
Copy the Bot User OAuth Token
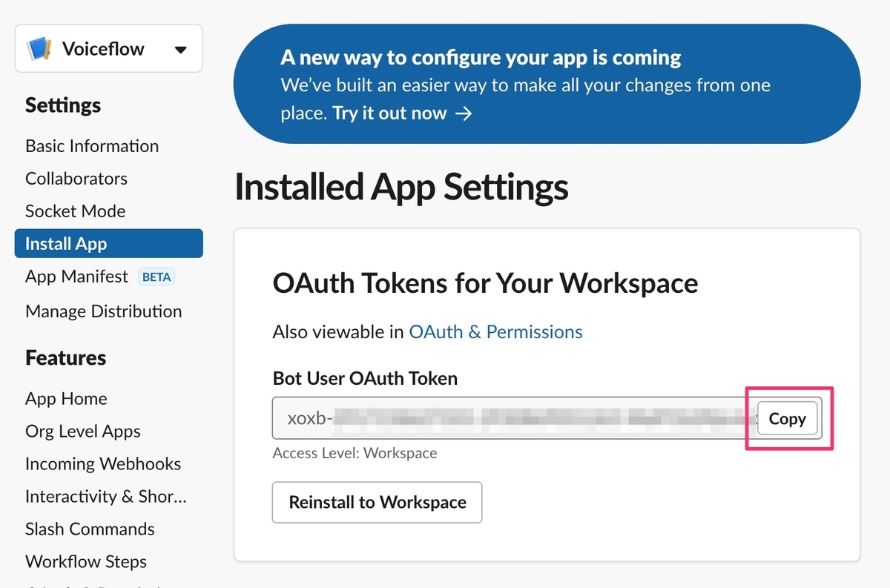787,419
